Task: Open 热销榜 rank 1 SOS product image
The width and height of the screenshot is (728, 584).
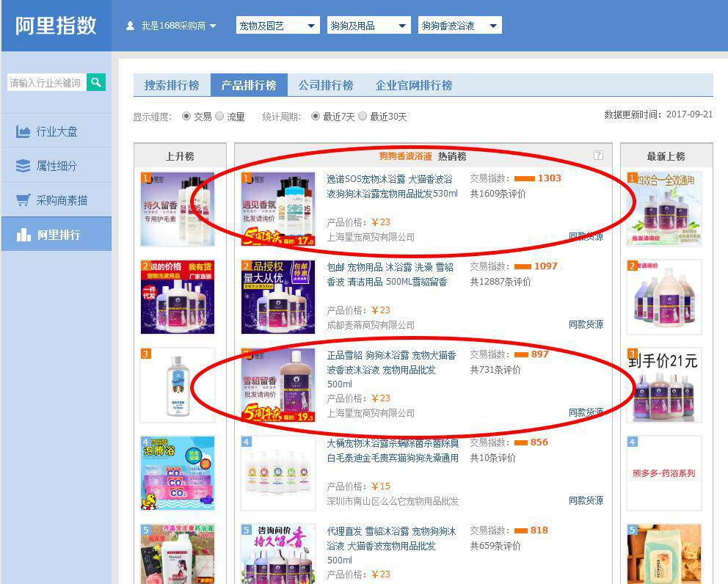Action: (x=278, y=209)
